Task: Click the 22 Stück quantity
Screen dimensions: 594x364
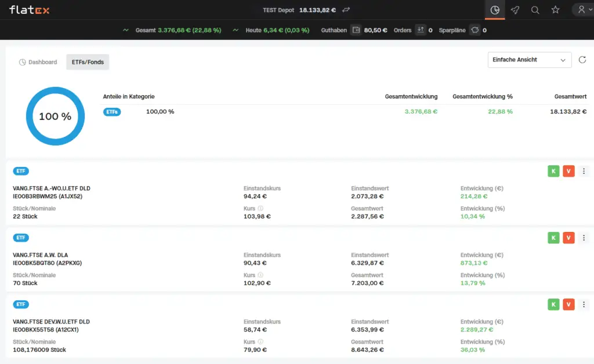Action: click(25, 216)
